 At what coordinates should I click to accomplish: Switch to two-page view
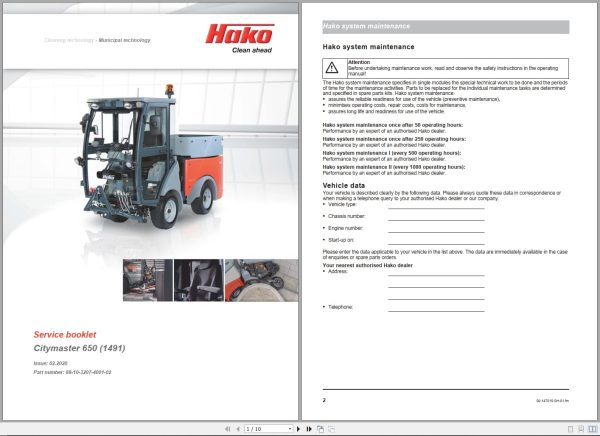coord(593,429)
